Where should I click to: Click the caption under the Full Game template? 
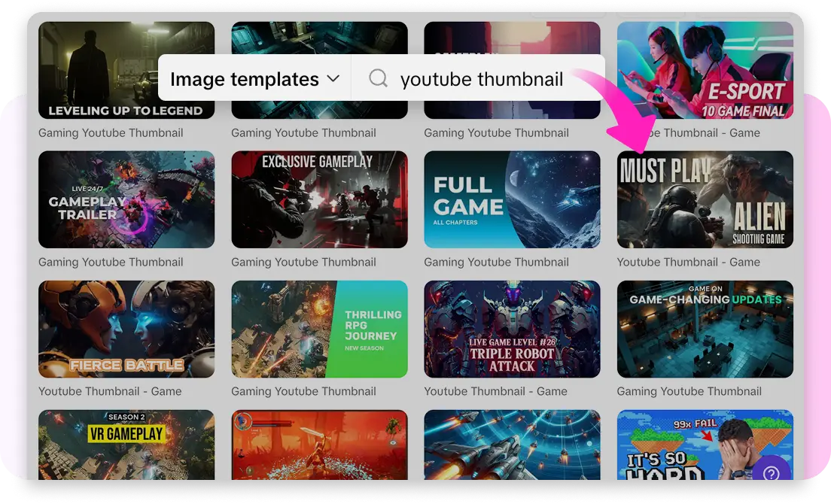(496, 263)
